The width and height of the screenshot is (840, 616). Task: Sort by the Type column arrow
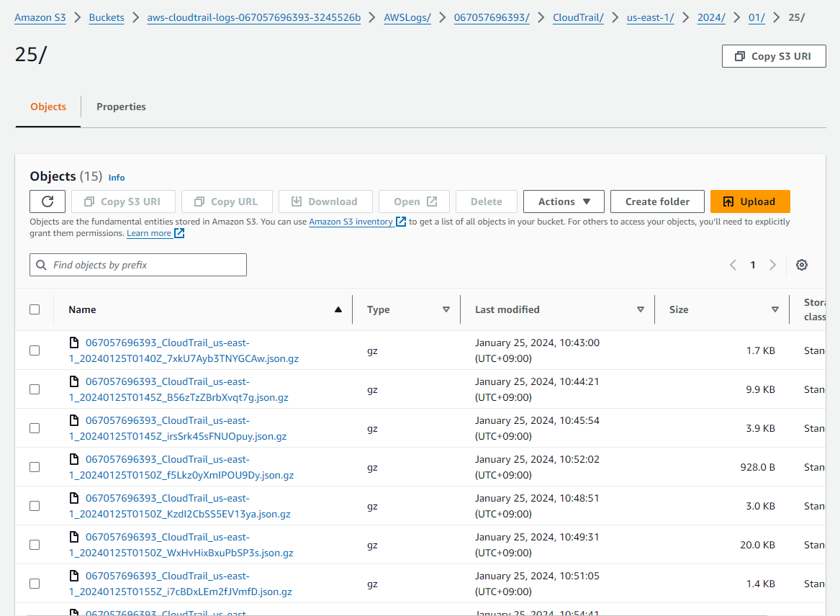446,309
